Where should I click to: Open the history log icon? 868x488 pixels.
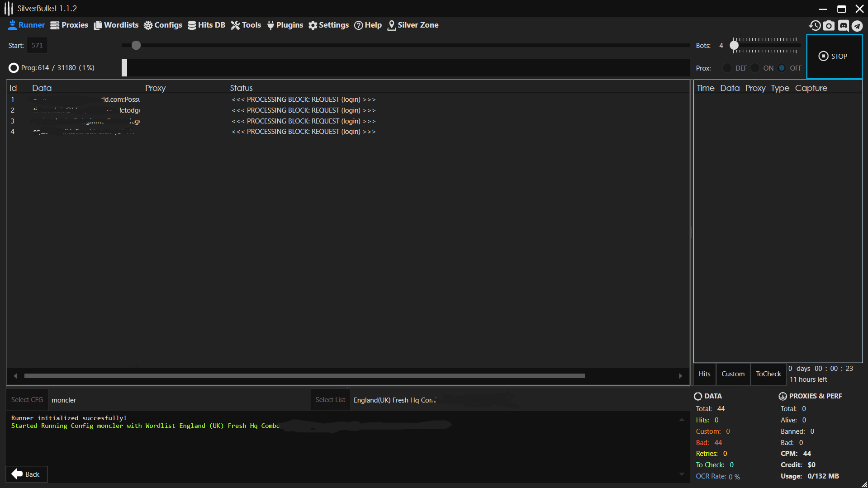point(815,25)
